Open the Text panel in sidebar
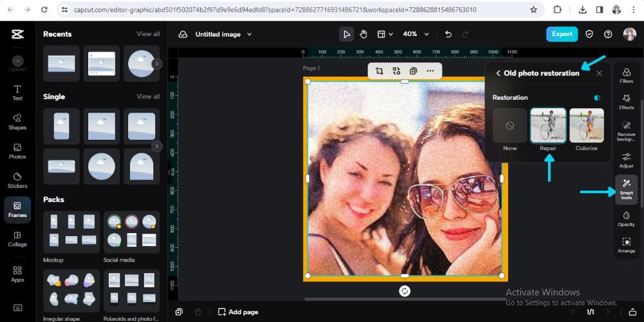The height and width of the screenshot is (322, 644). pyautogui.click(x=17, y=93)
